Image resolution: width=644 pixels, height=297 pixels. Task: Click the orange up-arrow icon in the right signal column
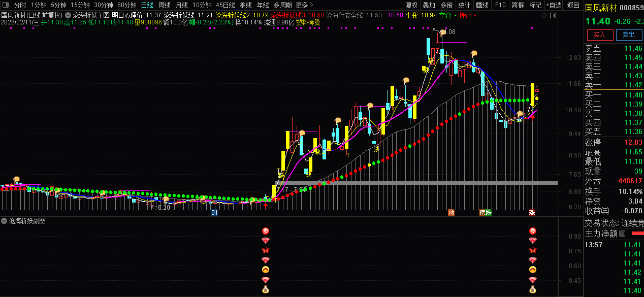pos(533,270)
